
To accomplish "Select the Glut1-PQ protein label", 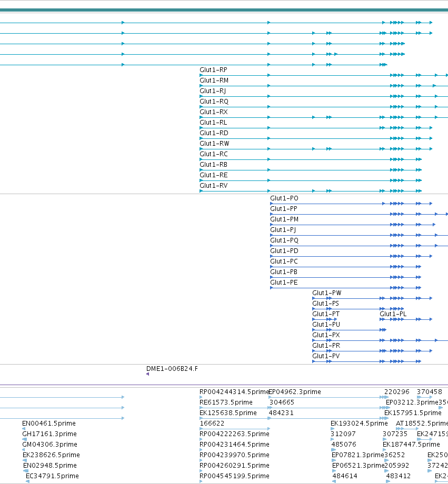I will click(x=284, y=240).
